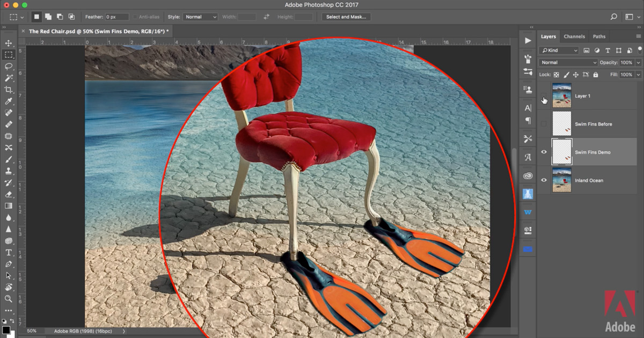Select the Layers tab
This screenshot has height=338, width=644.
pyautogui.click(x=548, y=36)
